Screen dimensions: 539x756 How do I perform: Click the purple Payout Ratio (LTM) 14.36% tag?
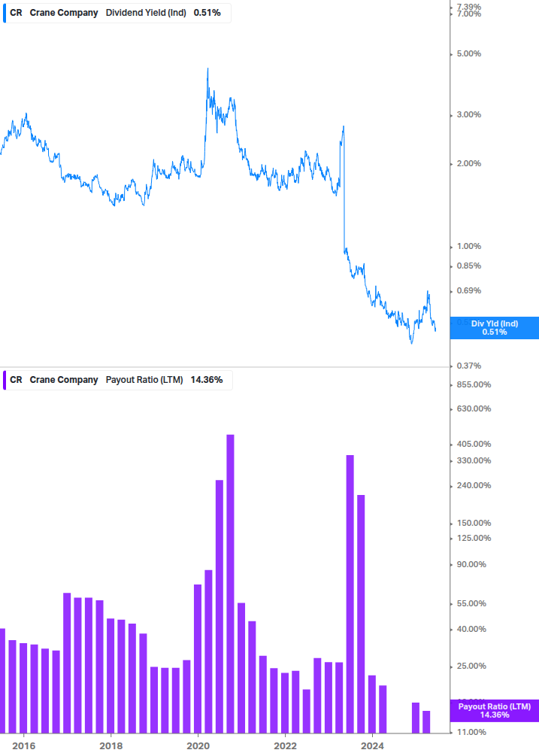(495, 711)
